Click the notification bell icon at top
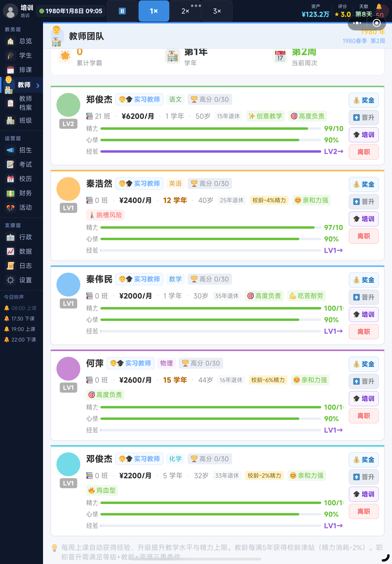The height and width of the screenshot is (564, 392). pos(379,7)
